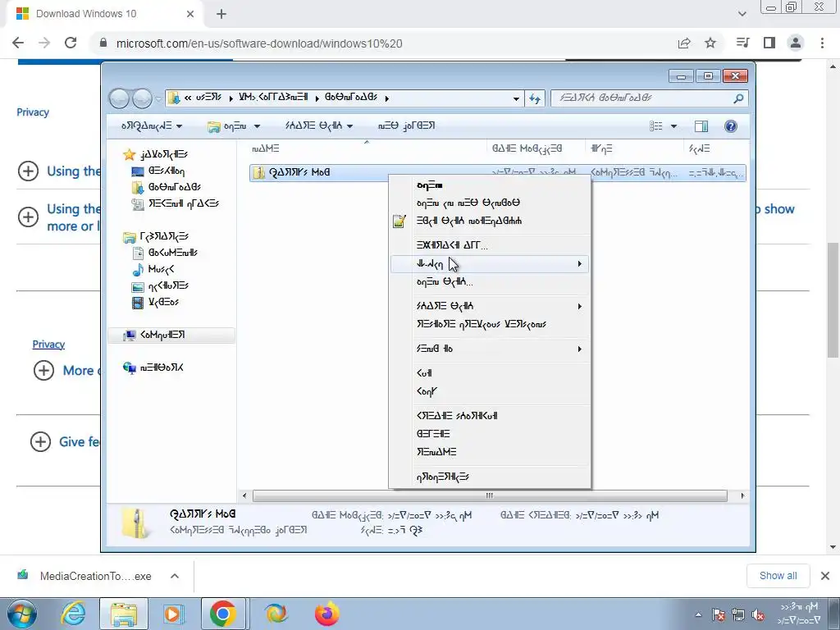This screenshot has height=630, width=840.
Task: Close the Download Windows 10 tab
Action: 190,14
